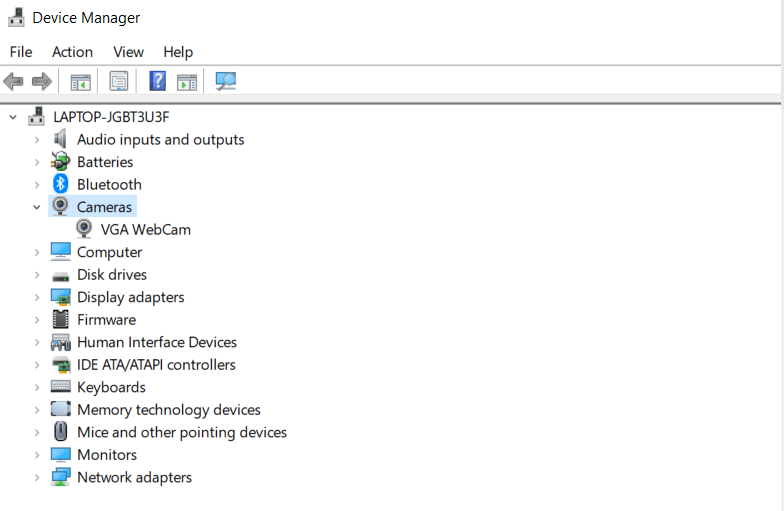Viewport: 784px width, 511px height.
Task: Click the Back arrow toolbar icon
Action: coord(13,81)
